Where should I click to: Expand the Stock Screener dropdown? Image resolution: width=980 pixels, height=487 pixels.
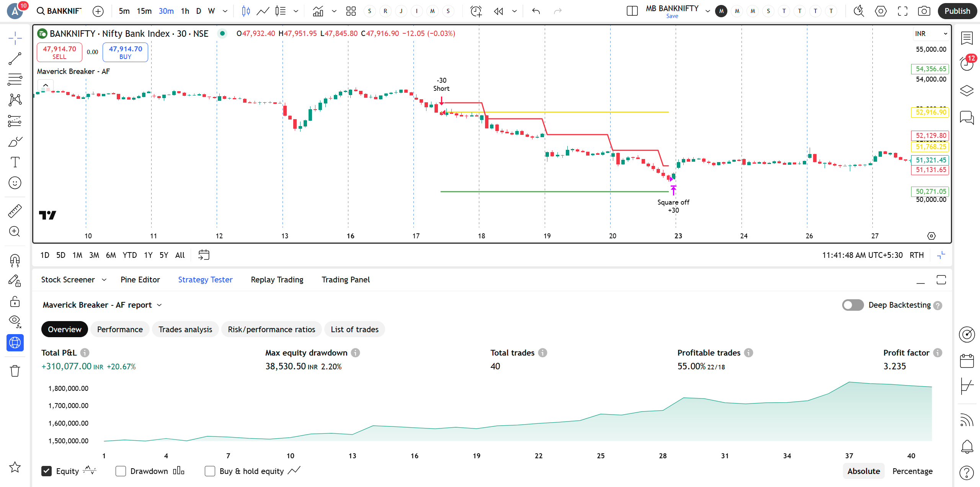click(x=104, y=280)
